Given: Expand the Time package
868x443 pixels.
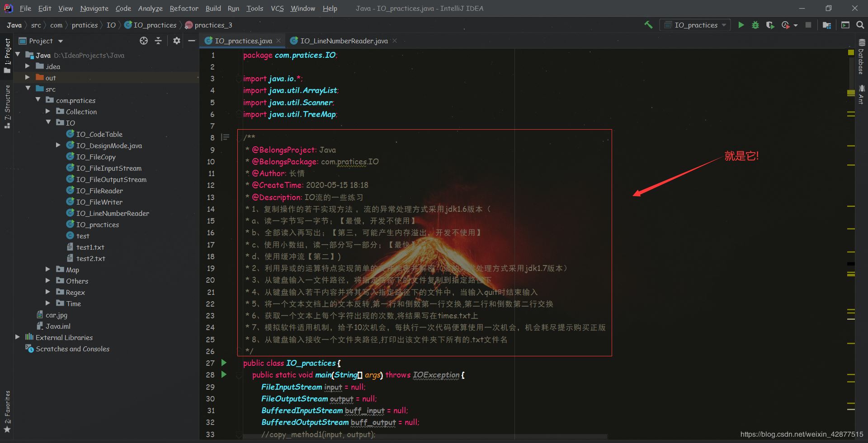Looking at the screenshot, I should (x=48, y=303).
